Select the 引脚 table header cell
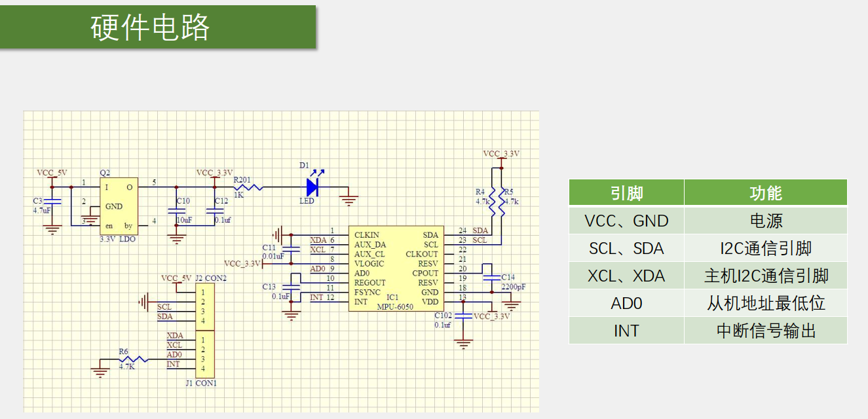Image resolution: width=868 pixels, height=419 pixels. (626, 193)
